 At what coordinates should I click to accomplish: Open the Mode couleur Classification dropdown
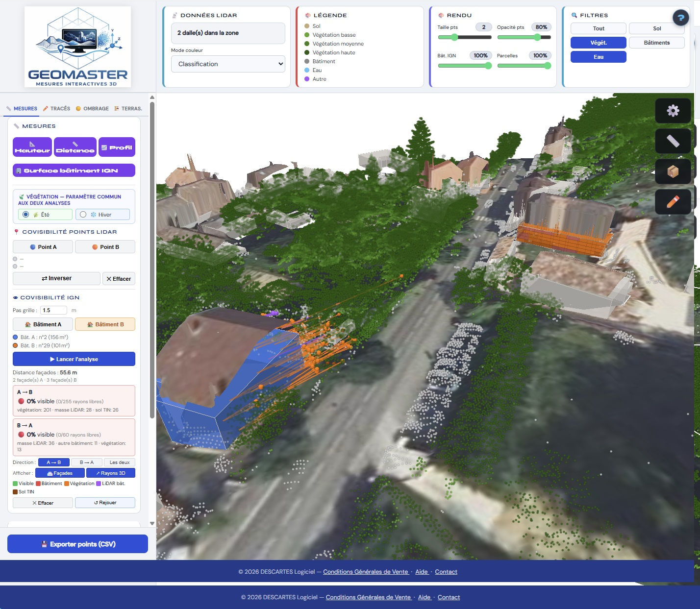click(x=227, y=64)
